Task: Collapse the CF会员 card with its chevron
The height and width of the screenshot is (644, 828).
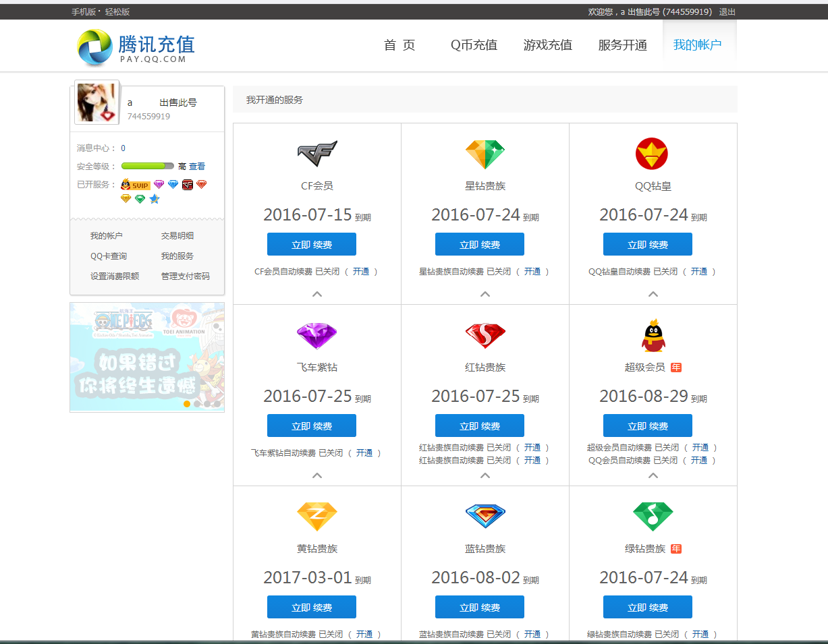Action: [x=317, y=294]
